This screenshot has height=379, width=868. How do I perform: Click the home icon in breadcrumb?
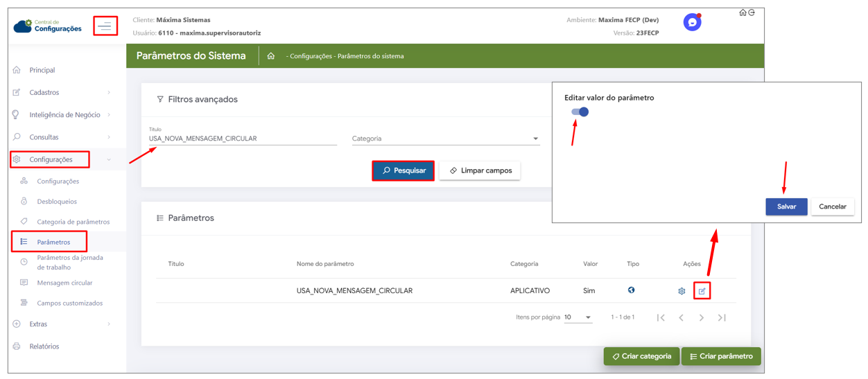tap(271, 56)
